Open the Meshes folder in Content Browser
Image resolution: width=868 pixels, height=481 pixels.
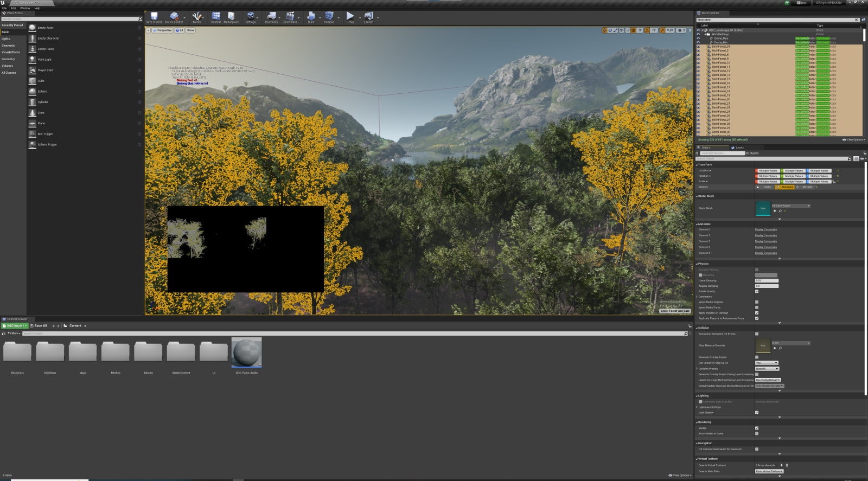[x=116, y=353]
